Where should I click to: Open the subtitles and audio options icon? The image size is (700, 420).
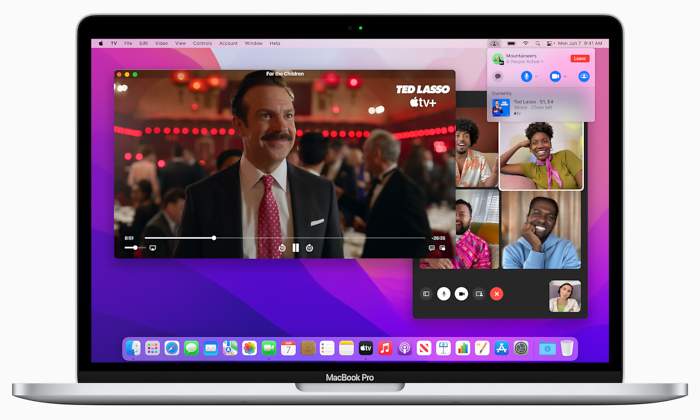pyautogui.click(x=432, y=248)
